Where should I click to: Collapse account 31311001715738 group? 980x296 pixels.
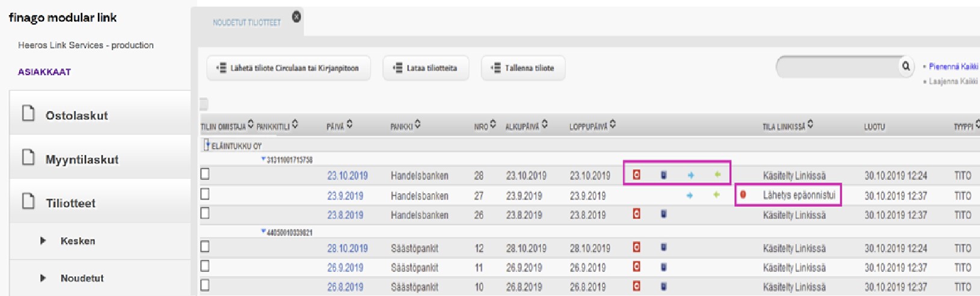click(x=263, y=159)
